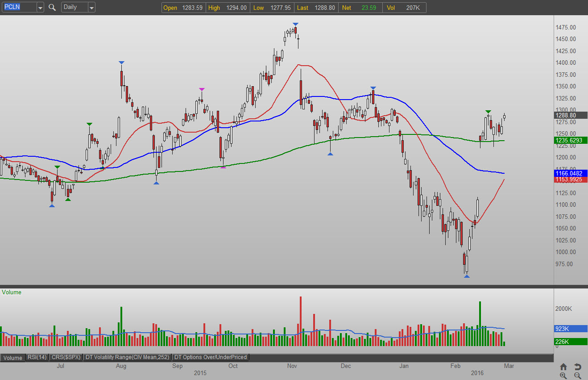Click the undo arrow icon
Viewport: 588px width, 380px height.
pyautogui.click(x=577, y=366)
